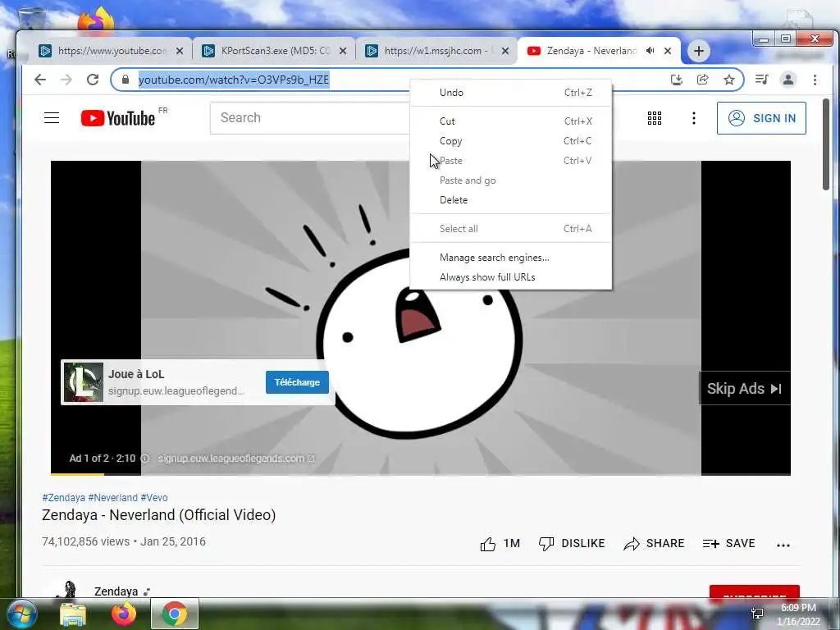Screen dimensions: 840x630
Task: Open the Chrome three-dot menu
Action: click(815, 80)
